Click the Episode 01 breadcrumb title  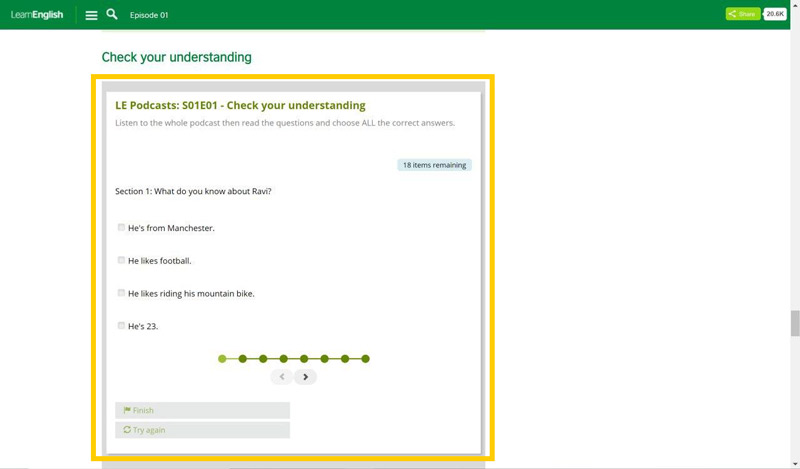149,15
